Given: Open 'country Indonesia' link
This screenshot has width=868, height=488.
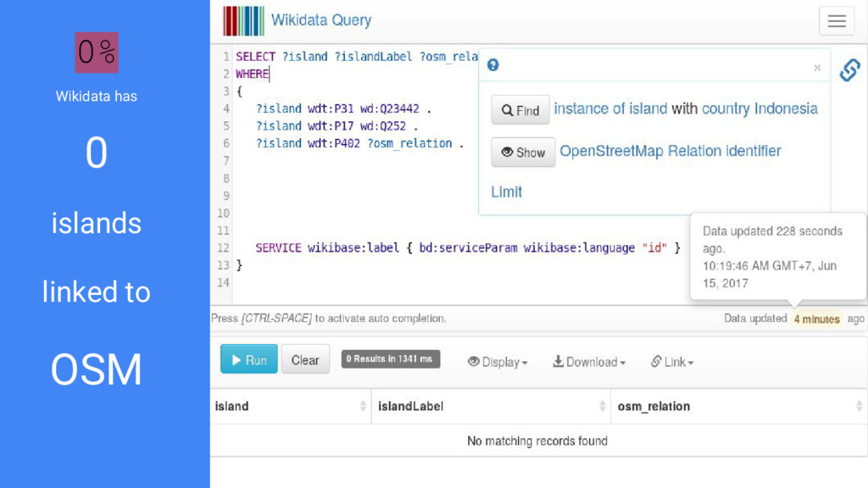Looking at the screenshot, I should pos(759,108).
